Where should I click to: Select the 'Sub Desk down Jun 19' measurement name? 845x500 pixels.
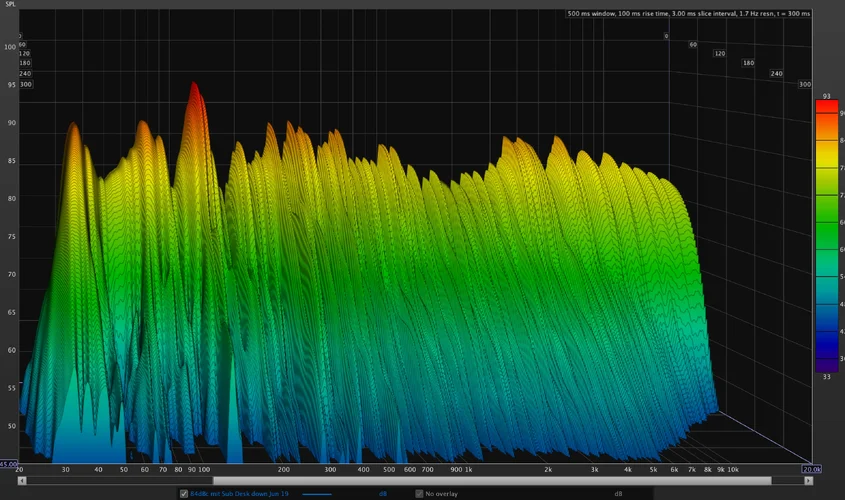coord(238,493)
